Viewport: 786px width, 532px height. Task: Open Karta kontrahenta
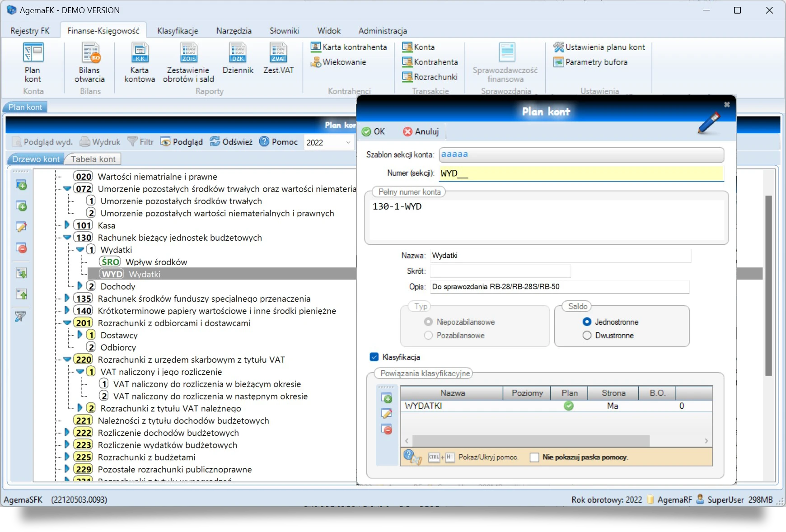click(349, 47)
